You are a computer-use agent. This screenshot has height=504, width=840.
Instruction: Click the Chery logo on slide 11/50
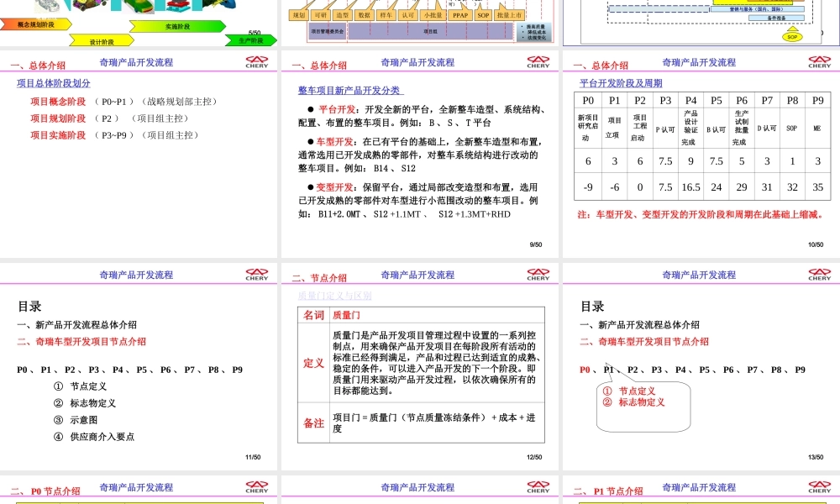point(256,274)
